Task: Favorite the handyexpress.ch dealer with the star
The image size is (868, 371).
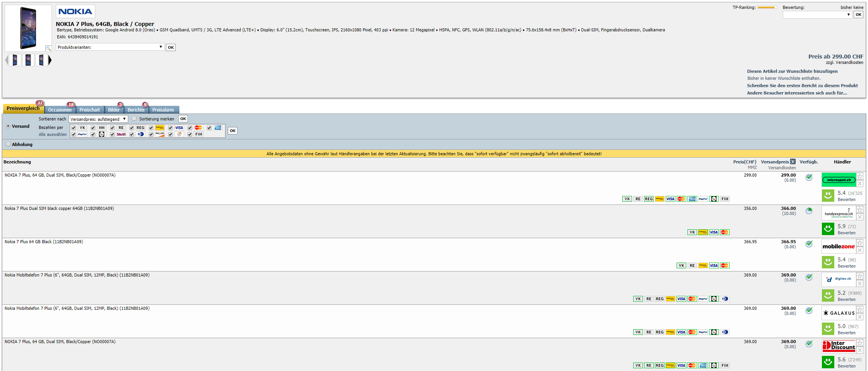Action: pyautogui.click(x=859, y=210)
